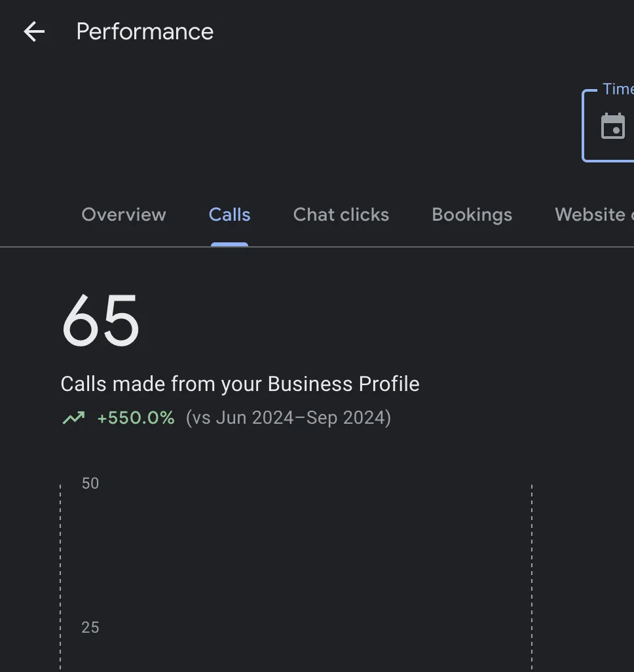Select the Calls tab

pos(229,215)
